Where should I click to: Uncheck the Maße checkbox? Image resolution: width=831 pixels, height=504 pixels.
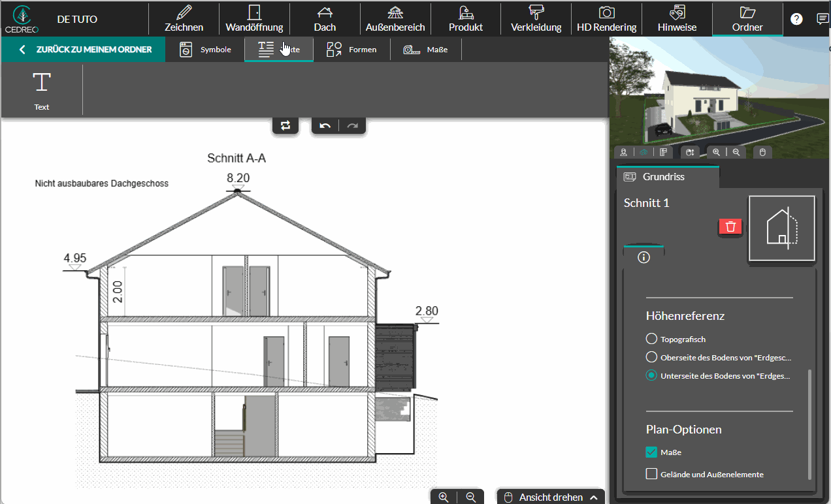[x=651, y=452]
